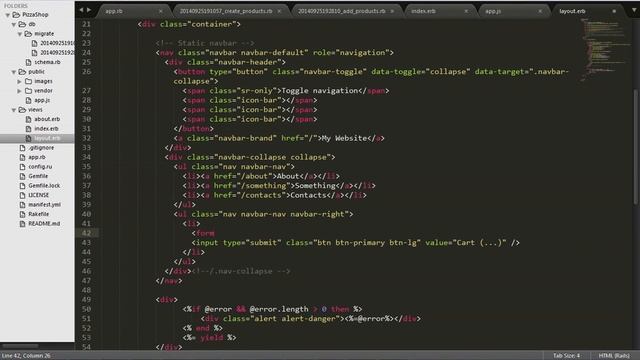
Task: Place cursor after form tag on line 42
Action: [215, 233]
